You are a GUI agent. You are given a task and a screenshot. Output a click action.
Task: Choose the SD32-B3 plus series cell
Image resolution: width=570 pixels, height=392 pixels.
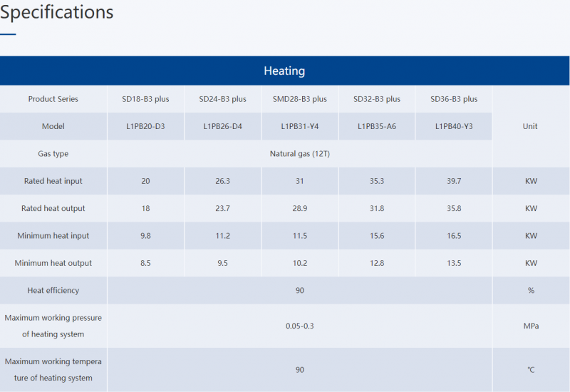coord(376,99)
